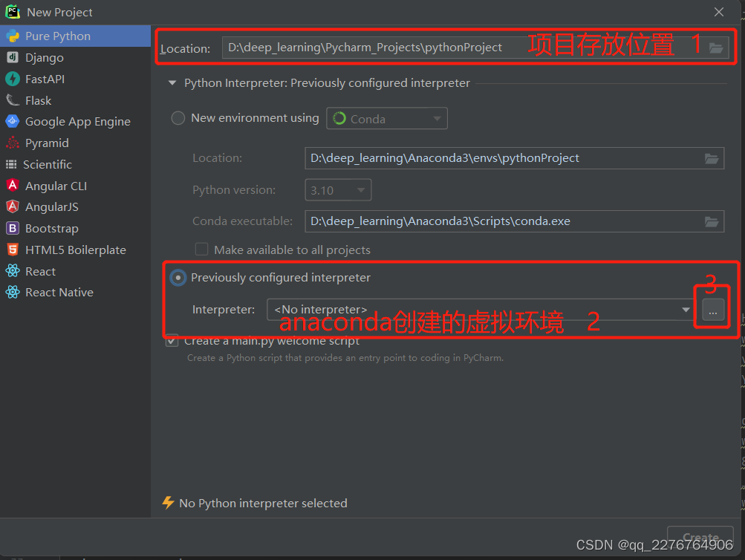Screen dimensions: 745x560
Task: Toggle Create a main.py welcome script
Action: pyautogui.click(x=172, y=341)
